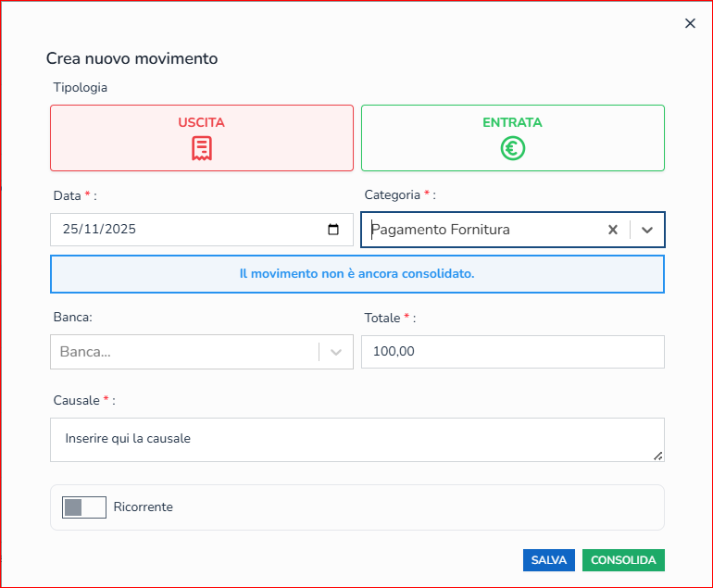This screenshot has height=588, width=713.
Task: Expand the Categoria dropdown chevron
Action: click(x=647, y=230)
